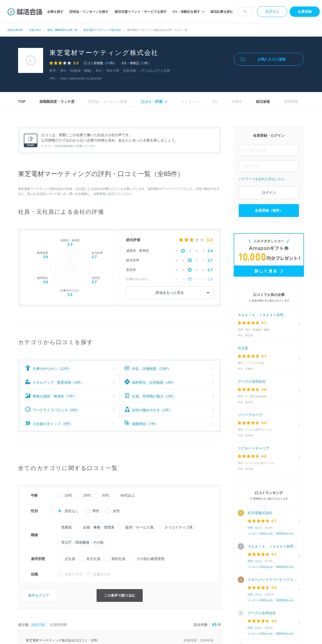Switch to the 就活速報 tab

click(263, 102)
